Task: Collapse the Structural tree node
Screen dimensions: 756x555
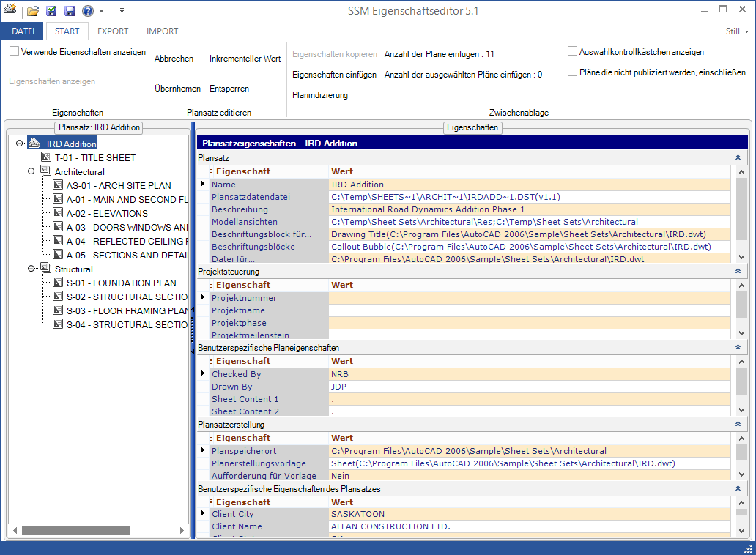Action: tap(31, 268)
